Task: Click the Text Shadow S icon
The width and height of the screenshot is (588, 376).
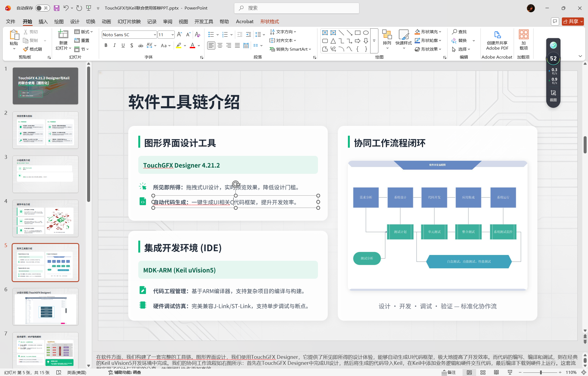Action: pyautogui.click(x=132, y=46)
